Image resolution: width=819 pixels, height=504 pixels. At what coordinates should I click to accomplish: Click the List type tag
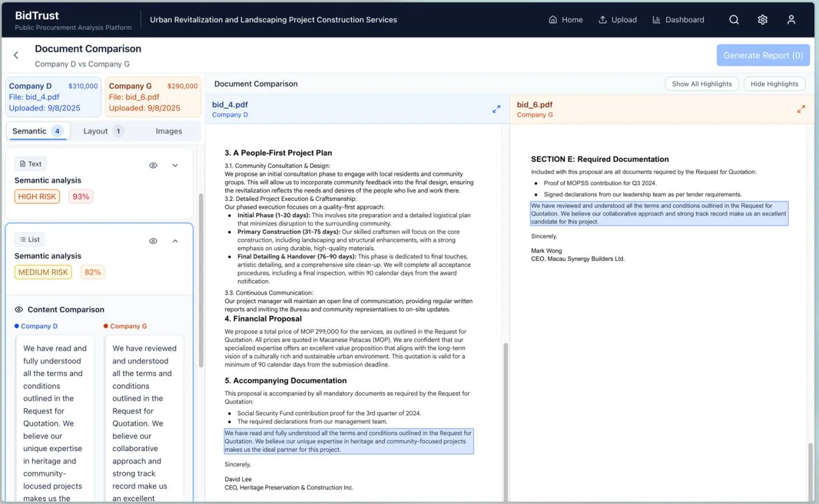[30, 239]
